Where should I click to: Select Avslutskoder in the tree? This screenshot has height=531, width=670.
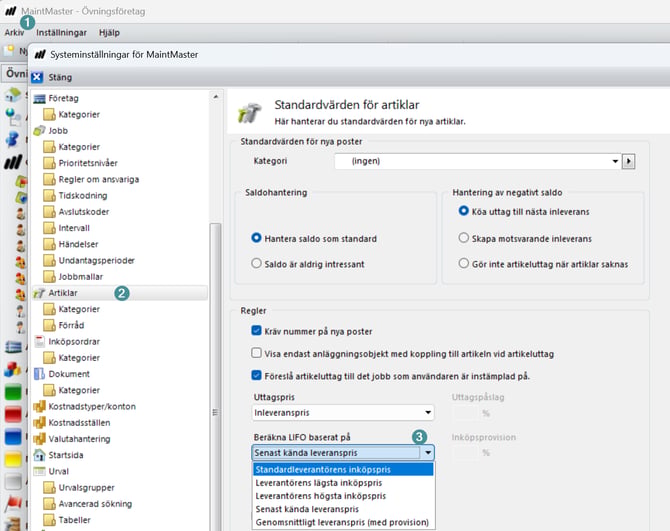pyautogui.click(x=84, y=212)
